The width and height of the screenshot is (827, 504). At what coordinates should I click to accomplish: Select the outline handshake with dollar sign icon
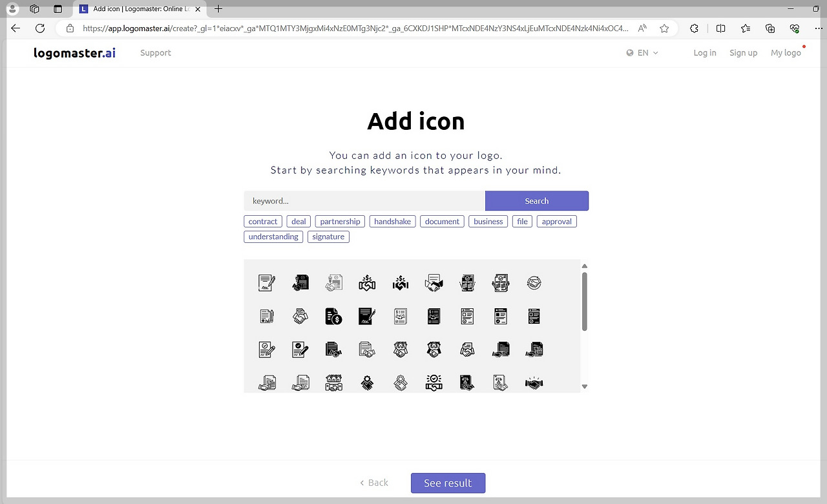pos(367,282)
